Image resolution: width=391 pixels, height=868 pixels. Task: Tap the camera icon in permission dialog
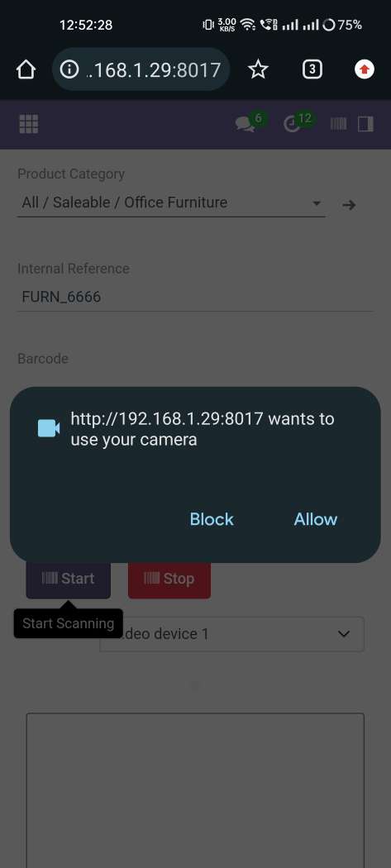click(48, 428)
